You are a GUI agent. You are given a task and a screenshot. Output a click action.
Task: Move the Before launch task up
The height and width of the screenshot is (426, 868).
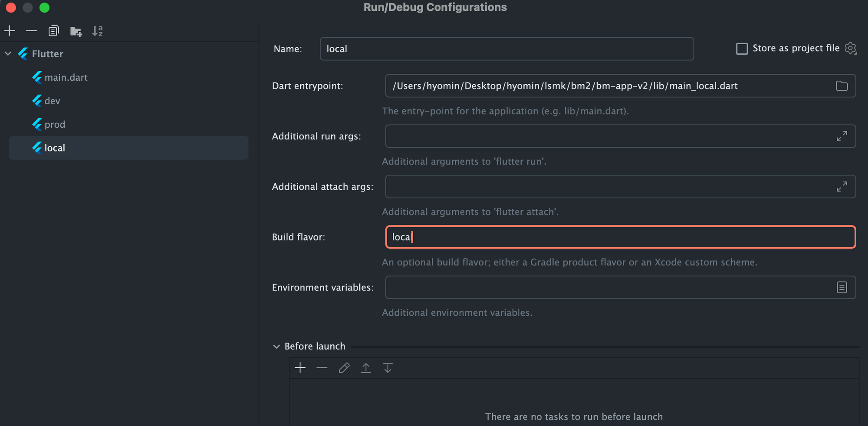tap(366, 368)
